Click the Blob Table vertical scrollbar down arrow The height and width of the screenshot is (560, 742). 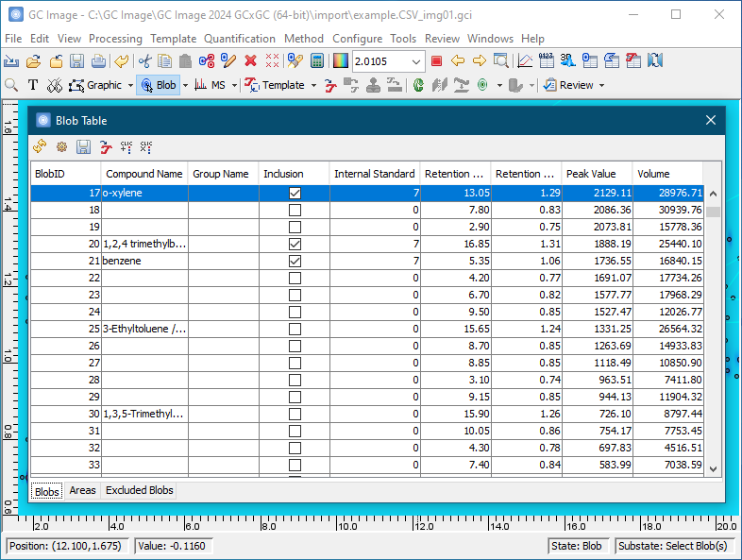point(714,468)
